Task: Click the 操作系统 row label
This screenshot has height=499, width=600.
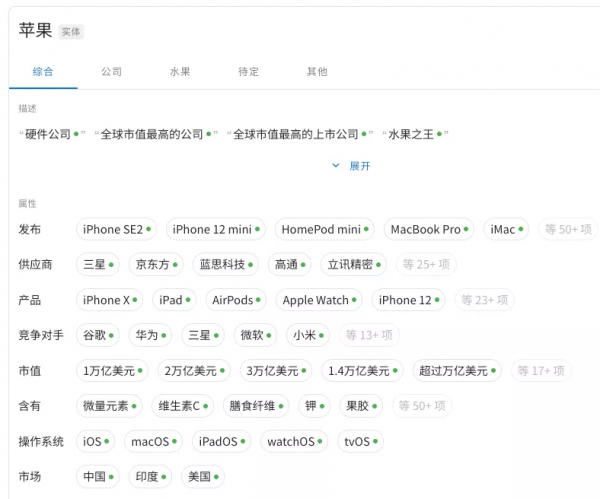Action: coord(41,441)
